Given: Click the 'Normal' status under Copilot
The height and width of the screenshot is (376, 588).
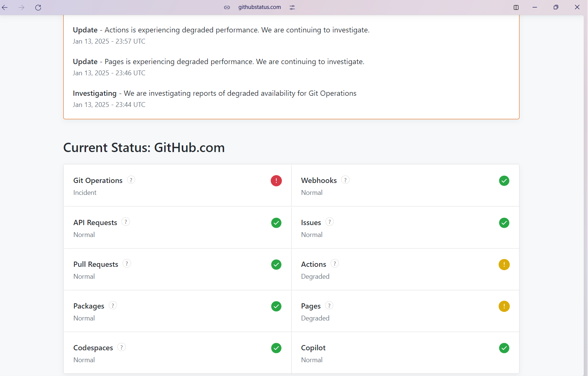Looking at the screenshot, I should point(312,360).
